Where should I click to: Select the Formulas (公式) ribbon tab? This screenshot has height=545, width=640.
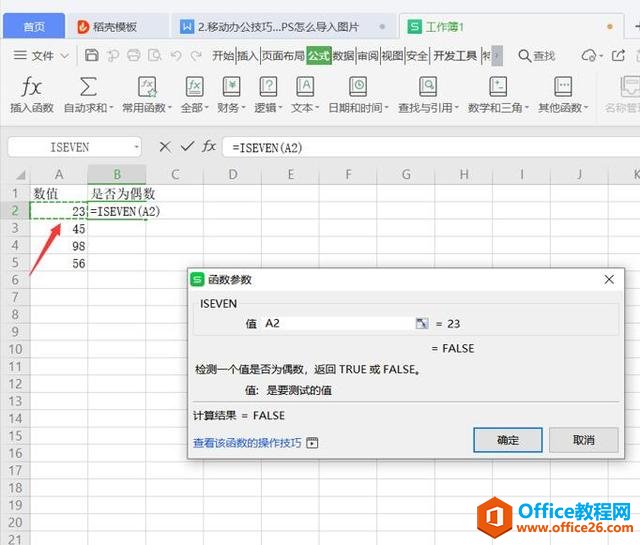click(x=319, y=56)
